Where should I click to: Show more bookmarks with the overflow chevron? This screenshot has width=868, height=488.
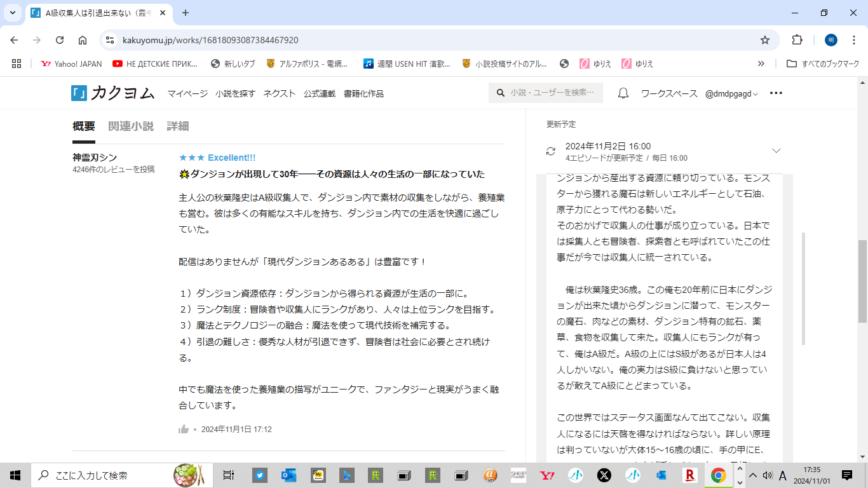point(761,64)
